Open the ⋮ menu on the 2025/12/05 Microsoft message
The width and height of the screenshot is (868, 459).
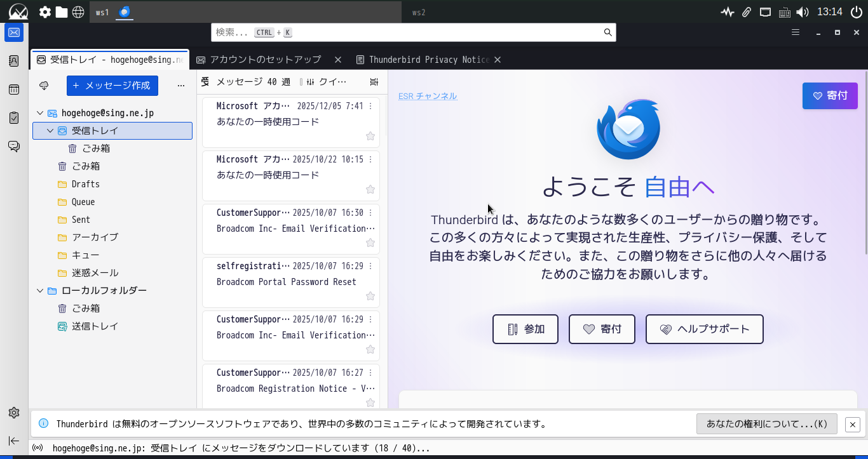(x=370, y=106)
